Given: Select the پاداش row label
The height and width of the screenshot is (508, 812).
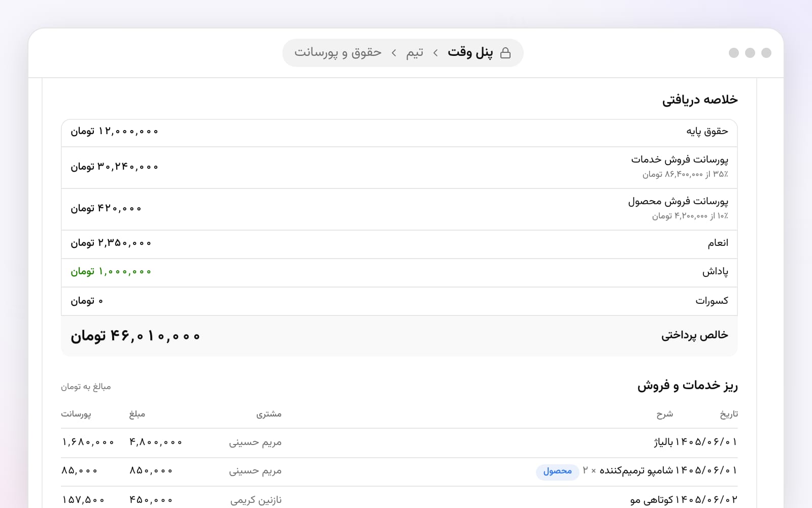Looking at the screenshot, I should [x=715, y=272].
